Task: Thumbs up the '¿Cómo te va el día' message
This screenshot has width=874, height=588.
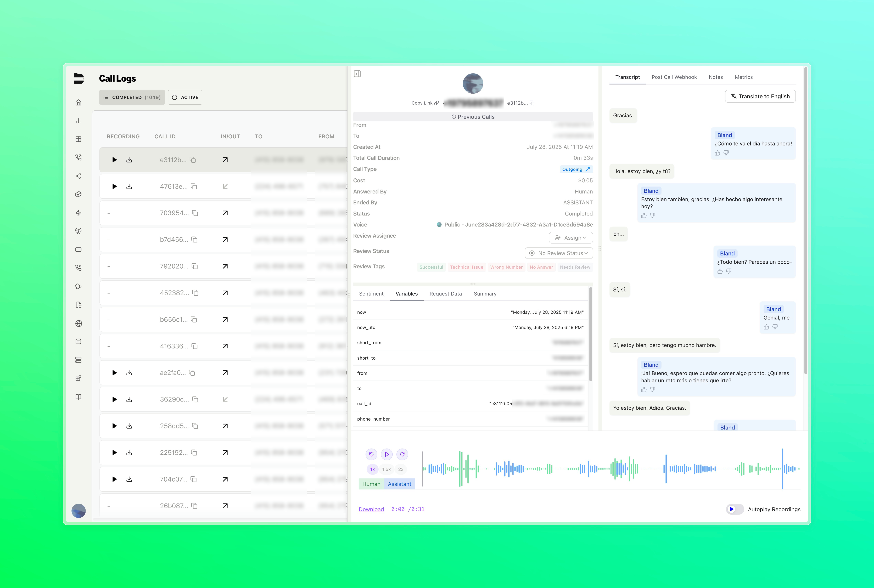Action: [x=718, y=153]
